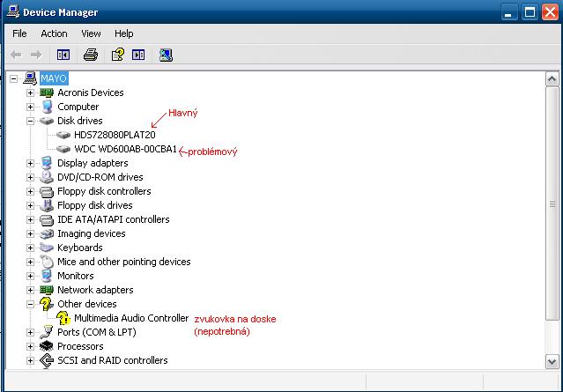Expand the Display adapters node

30,163
